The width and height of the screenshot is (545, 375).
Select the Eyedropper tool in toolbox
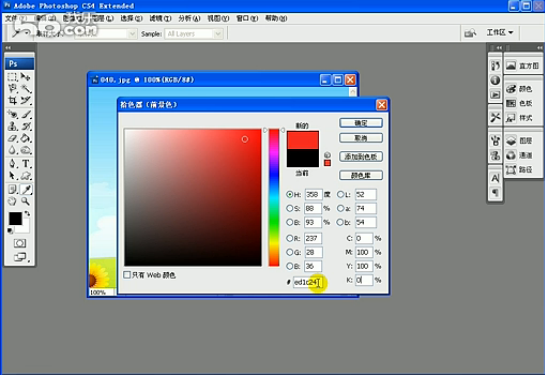[x=26, y=189]
